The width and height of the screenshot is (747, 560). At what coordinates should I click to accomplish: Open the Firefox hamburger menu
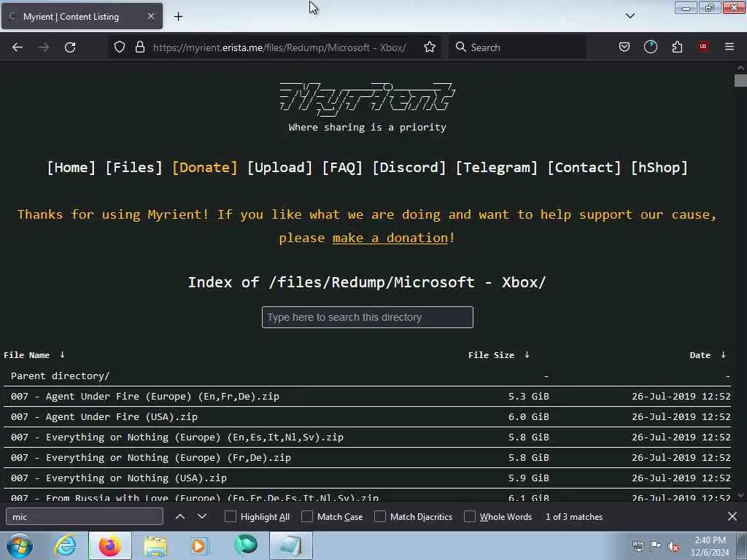[729, 47]
